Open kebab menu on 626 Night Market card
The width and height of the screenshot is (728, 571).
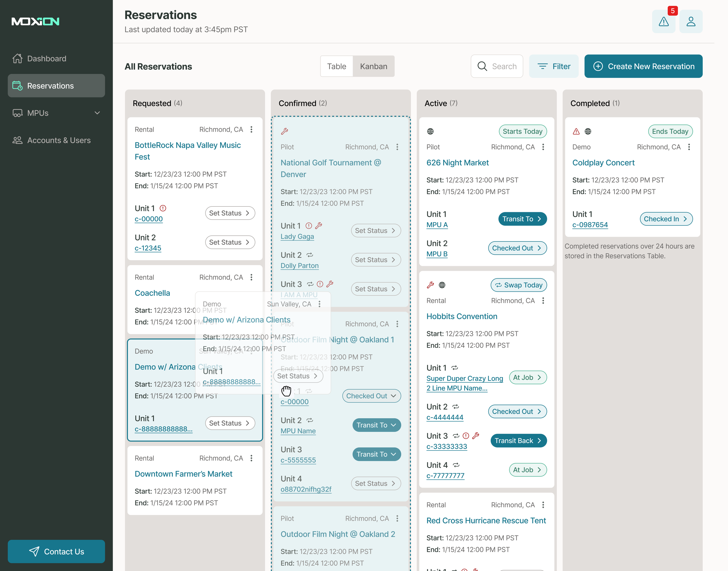(543, 147)
